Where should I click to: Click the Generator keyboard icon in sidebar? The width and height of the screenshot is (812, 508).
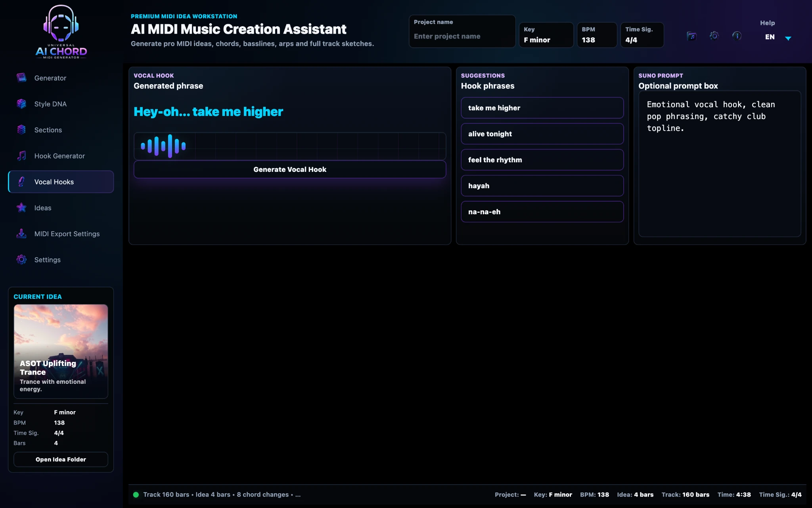(21, 78)
